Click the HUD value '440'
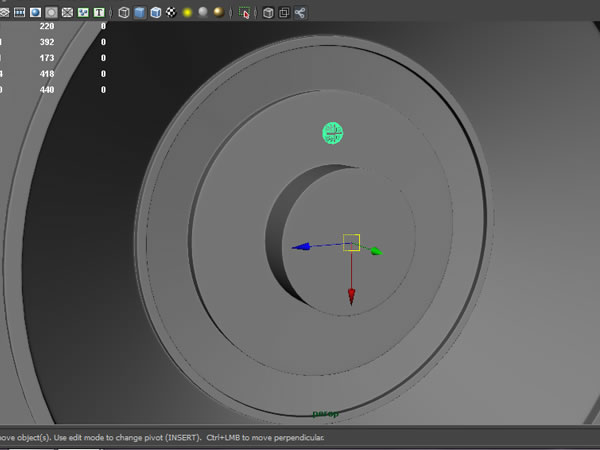600x450 pixels. pyautogui.click(x=47, y=90)
